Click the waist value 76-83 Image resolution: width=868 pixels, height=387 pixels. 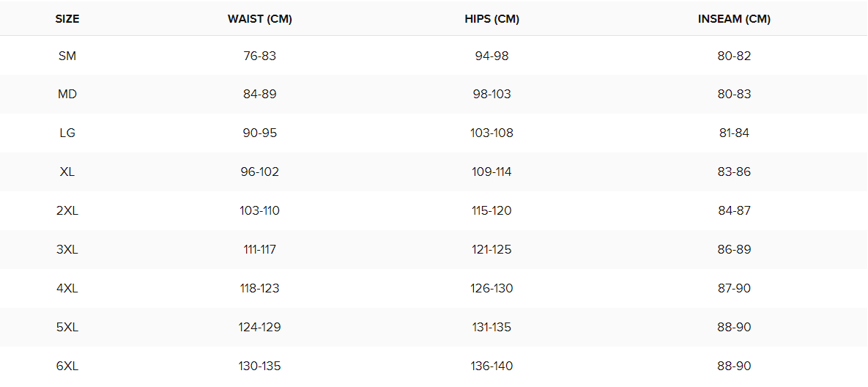[259, 56]
